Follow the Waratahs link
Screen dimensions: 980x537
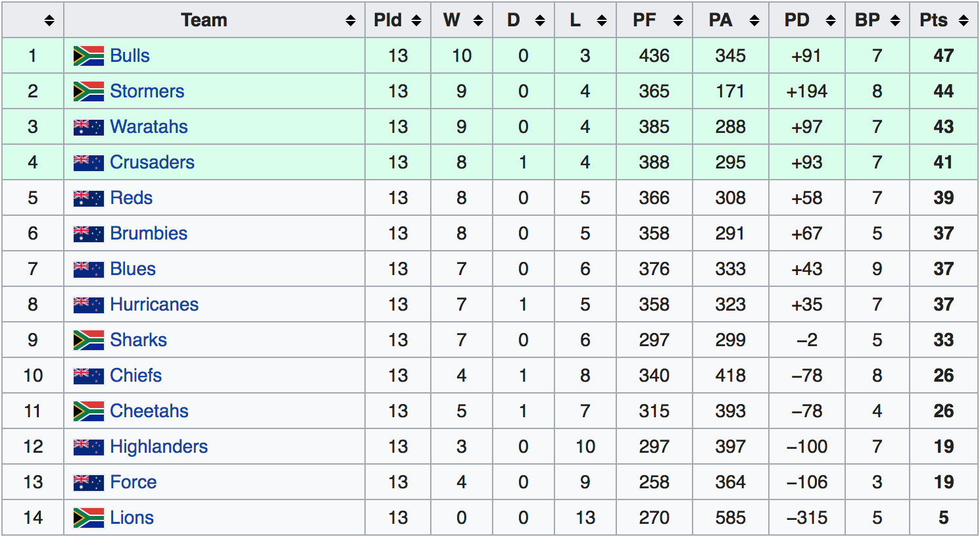(149, 127)
